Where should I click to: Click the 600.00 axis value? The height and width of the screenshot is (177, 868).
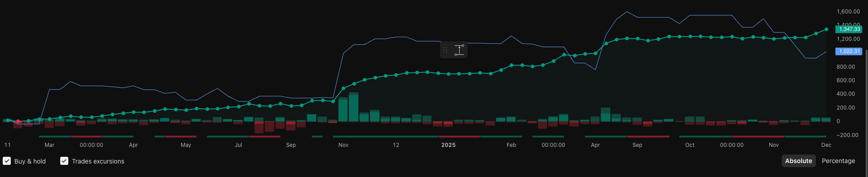click(x=846, y=80)
